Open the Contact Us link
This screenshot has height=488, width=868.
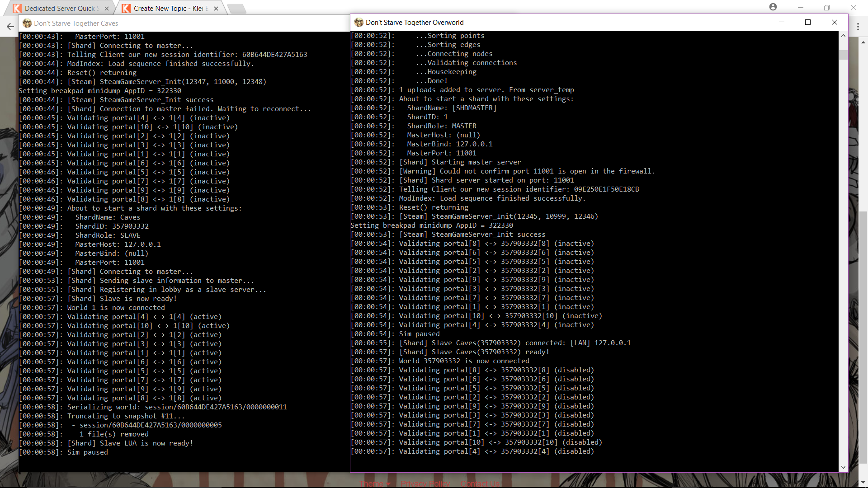(x=480, y=483)
